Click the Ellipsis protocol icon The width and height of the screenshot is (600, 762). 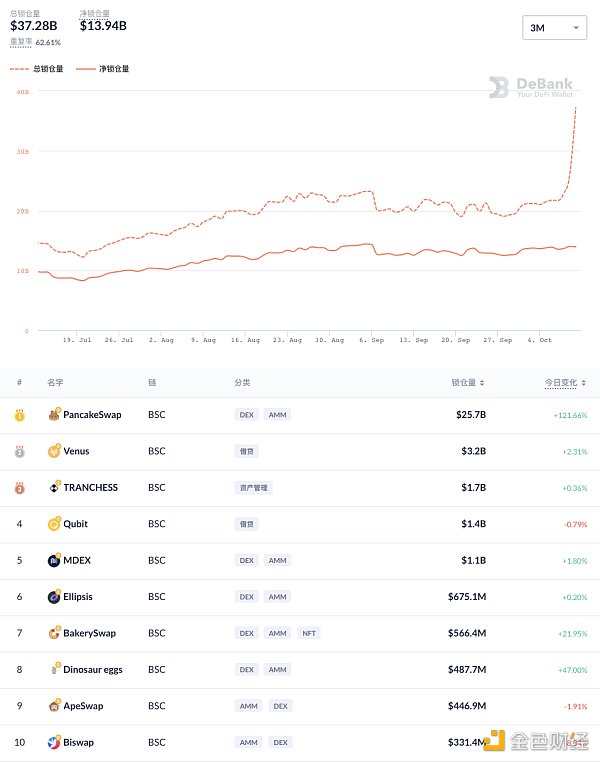(x=54, y=597)
